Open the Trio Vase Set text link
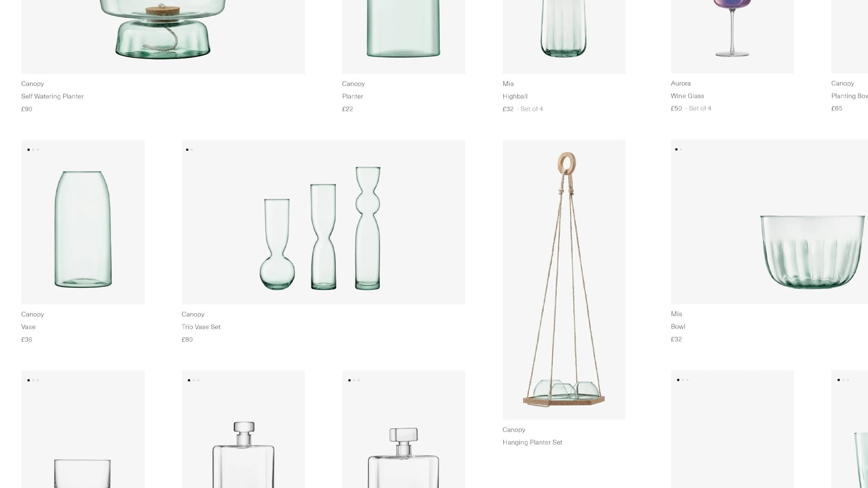The image size is (868, 488). coord(201,327)
